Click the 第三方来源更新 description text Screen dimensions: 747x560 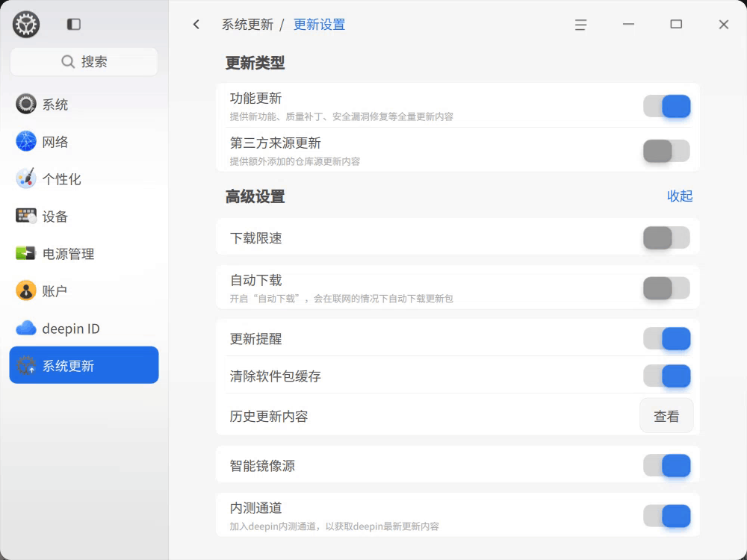(x=295, y=161)
